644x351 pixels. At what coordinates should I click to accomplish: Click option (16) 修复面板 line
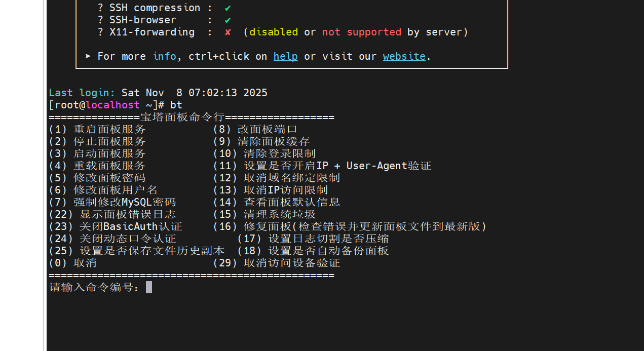click(x=350, y=226)
